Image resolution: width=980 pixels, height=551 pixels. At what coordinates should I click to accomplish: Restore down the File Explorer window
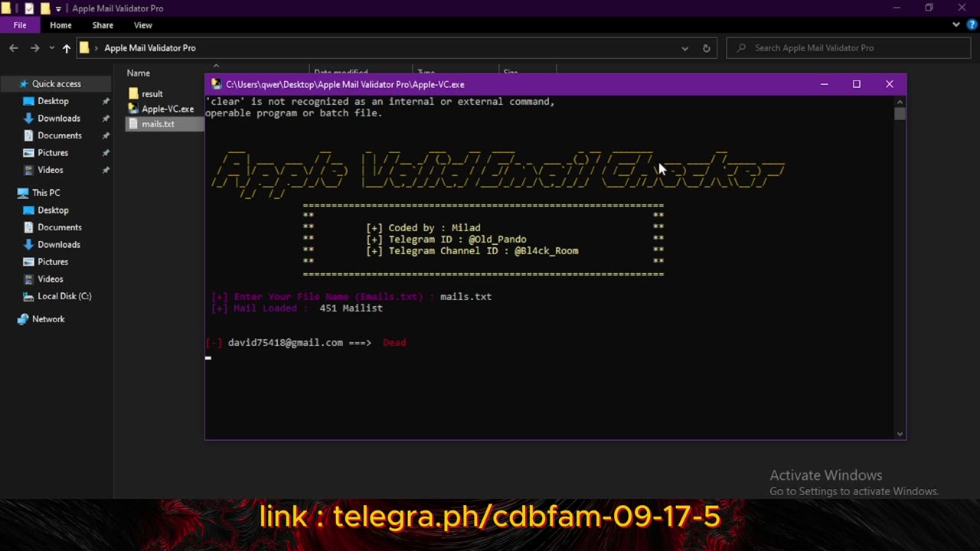[x=929, y=8]
